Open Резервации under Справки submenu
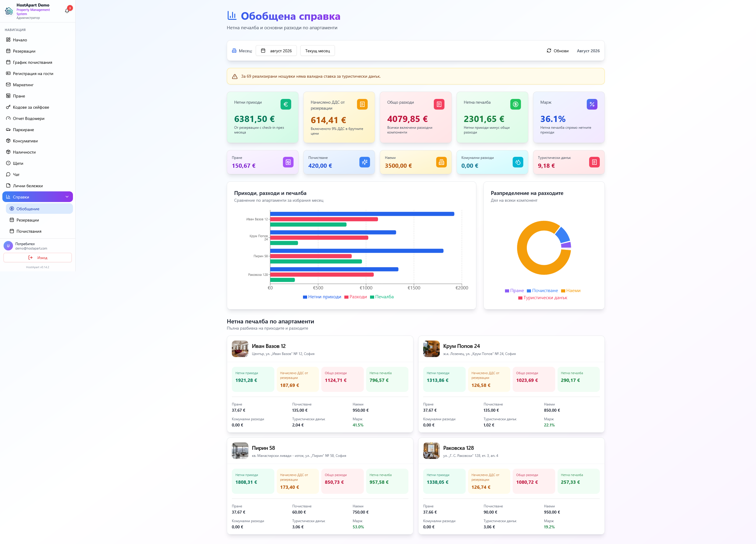 pyautogui.click(x=39, y=220)
